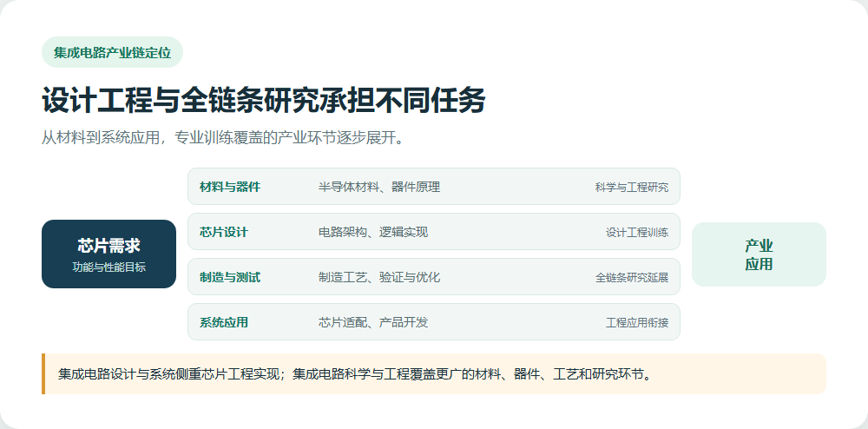Select the 芯片设计 row label
Screen dimensions: 868x429
[224, 233]
